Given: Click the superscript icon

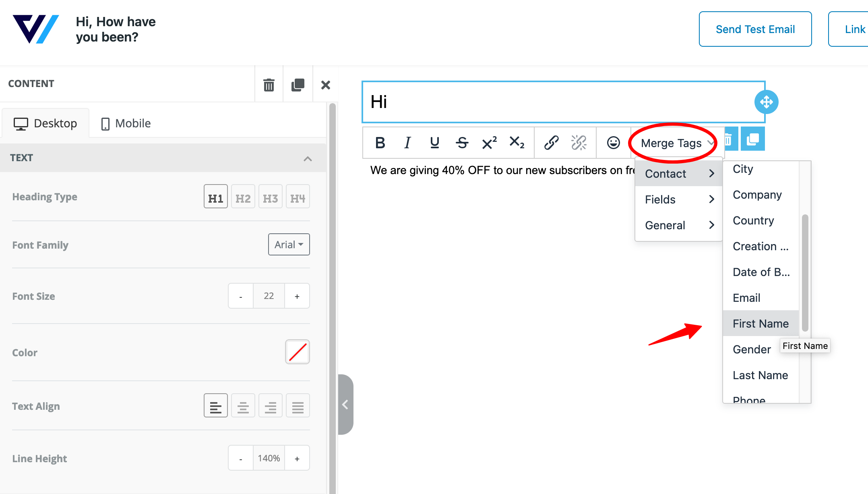Looking at the screenshot, I should pos(489,143).
